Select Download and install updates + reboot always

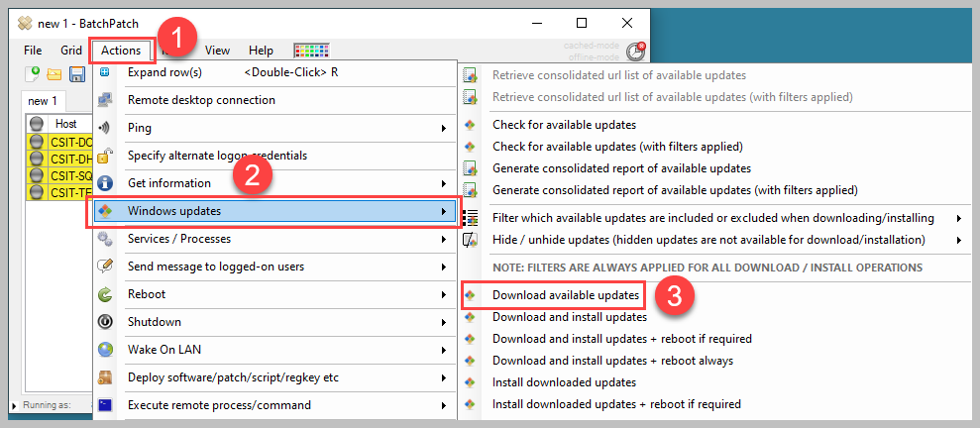click(612, 361)
